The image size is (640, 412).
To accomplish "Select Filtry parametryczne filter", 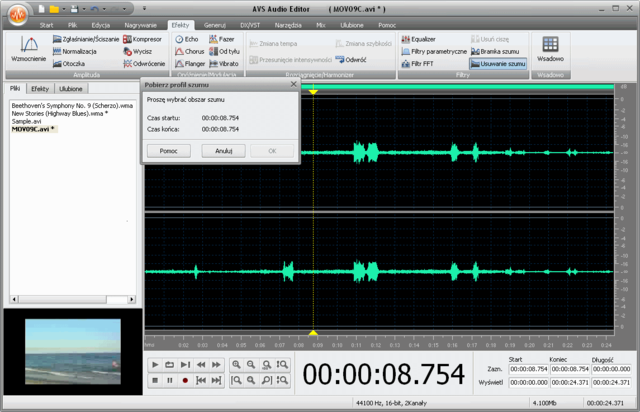I will point(434,51).
